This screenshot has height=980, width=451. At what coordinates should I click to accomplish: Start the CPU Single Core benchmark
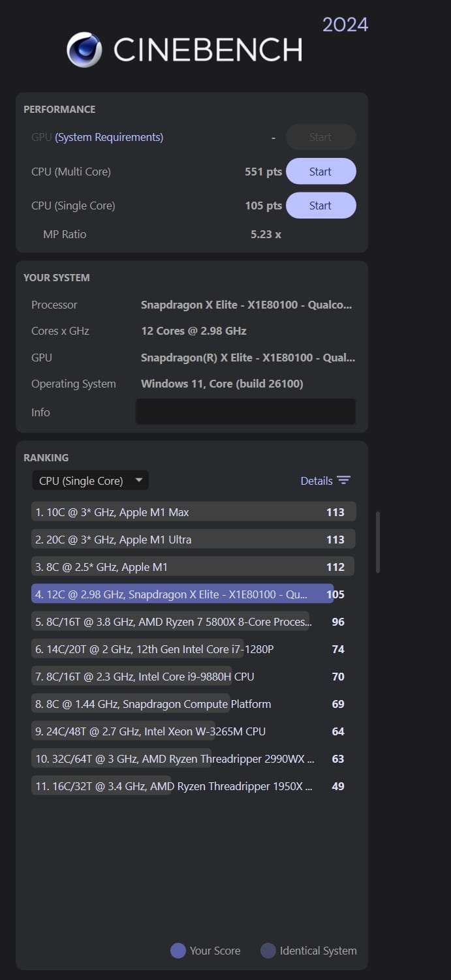click(320, 206)
